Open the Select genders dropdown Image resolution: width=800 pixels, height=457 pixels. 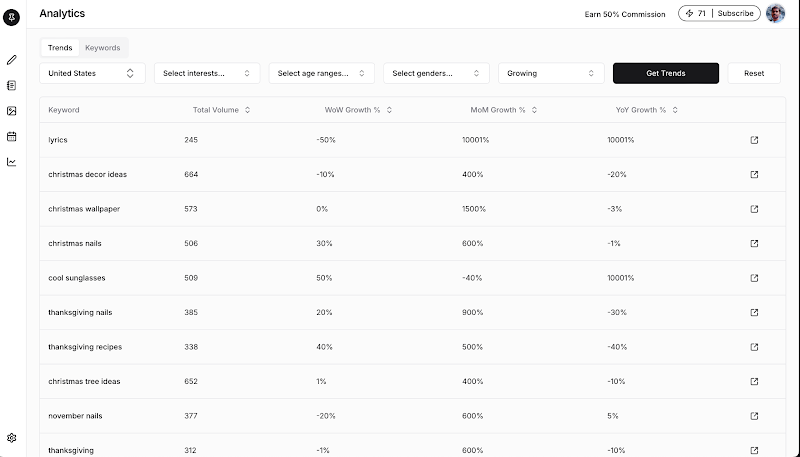pyautogui.click(x=436, y=73)
